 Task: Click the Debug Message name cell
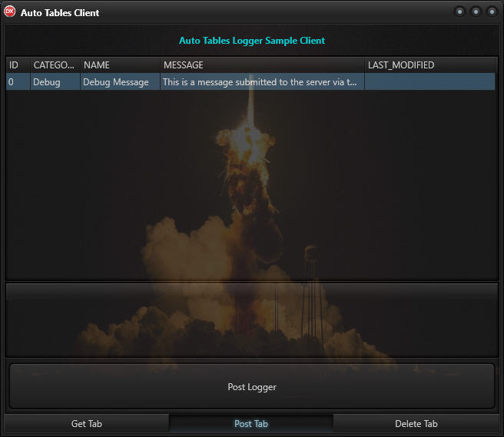point(120,82)
